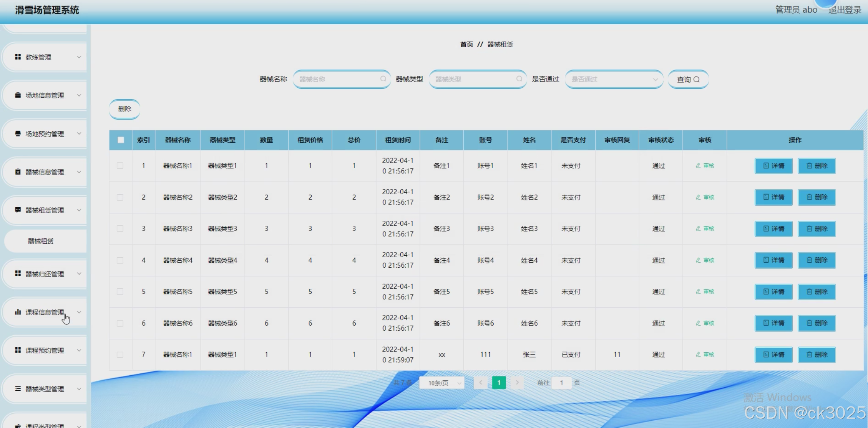The width and height of the screenshot is (868, 428).
Task: Open the 是否通过 dropdown filter
Action: (x=614, y=79)
